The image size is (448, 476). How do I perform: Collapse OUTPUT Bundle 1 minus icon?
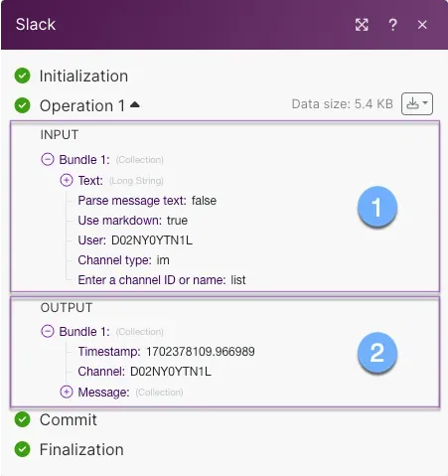point(48,331)
